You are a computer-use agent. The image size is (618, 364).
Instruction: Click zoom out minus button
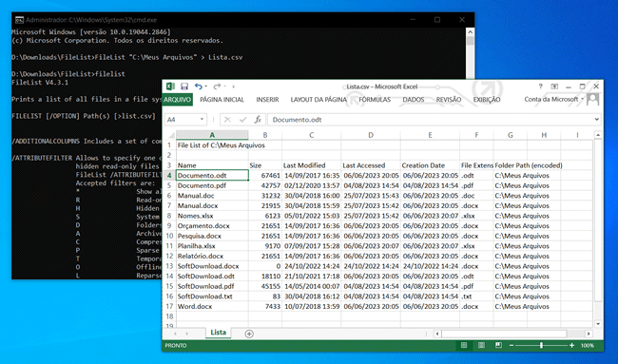click(512, 346)
